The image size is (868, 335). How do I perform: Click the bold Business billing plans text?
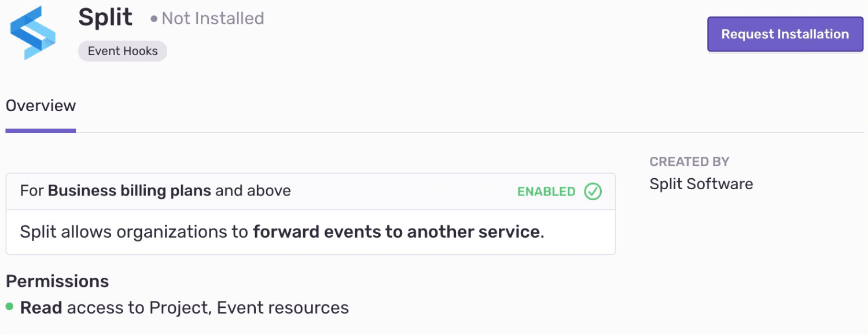tap(130, 191)
